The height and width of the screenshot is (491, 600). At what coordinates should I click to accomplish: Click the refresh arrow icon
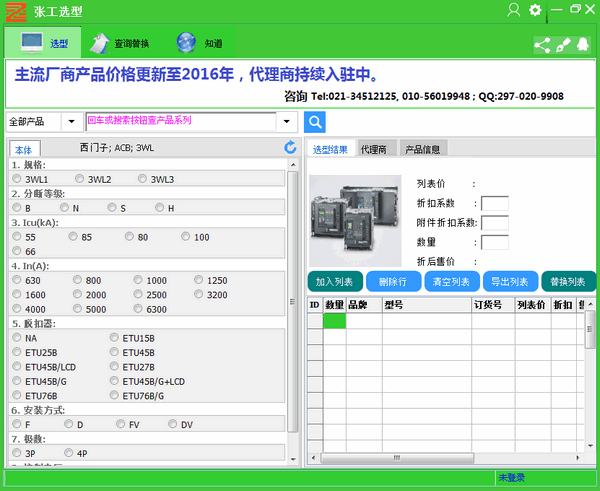click(290, 147)
